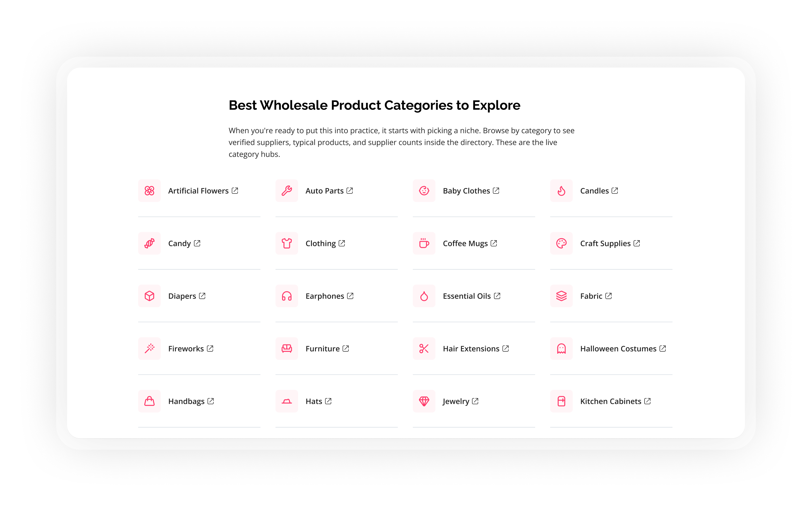Click the Baby Clothes face icon
812x507 pixels.
pos(424,191)
